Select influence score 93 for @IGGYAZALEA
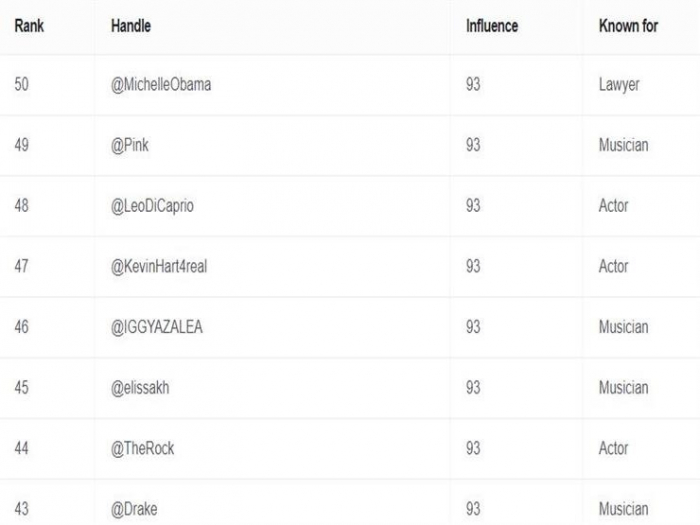 coord(473,327)
